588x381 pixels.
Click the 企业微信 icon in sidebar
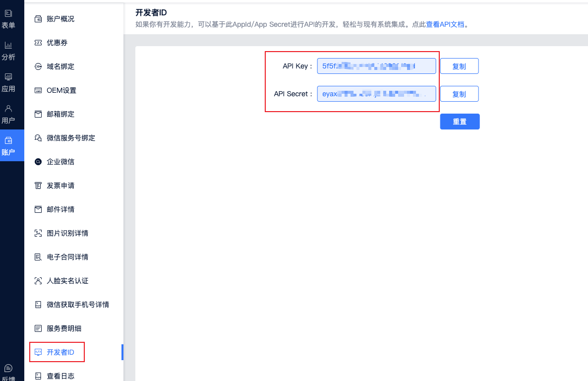pos(38,162)
